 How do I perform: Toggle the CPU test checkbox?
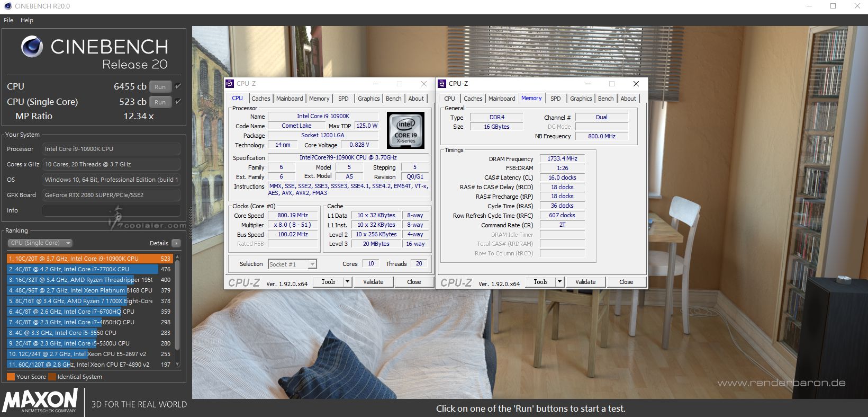pyautogui.click(x=178, y=86)
